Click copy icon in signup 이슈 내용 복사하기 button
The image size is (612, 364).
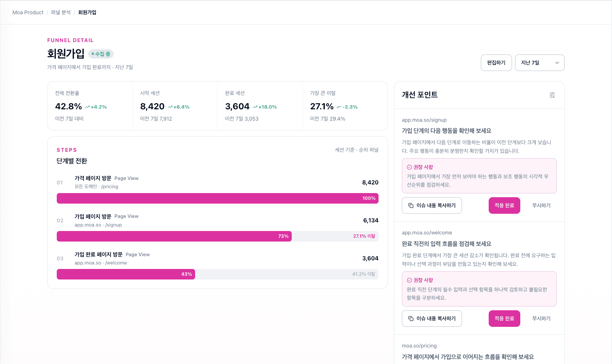click(x=411, y=205)
